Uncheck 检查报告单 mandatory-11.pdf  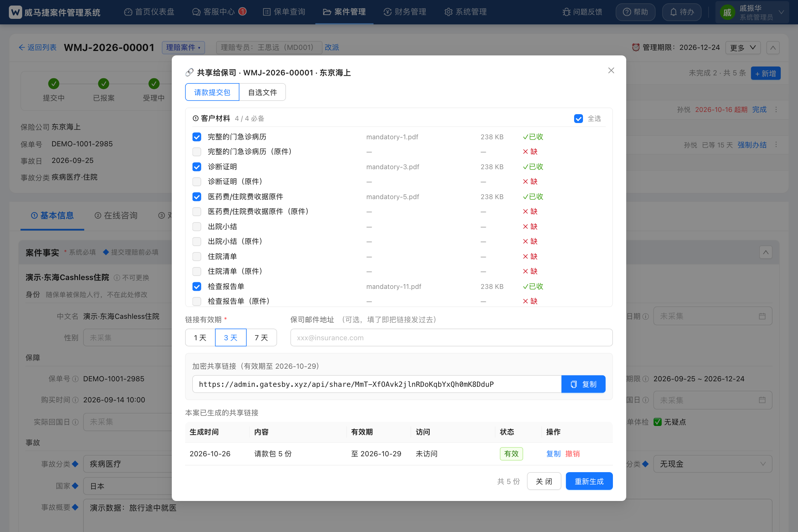point(197,287)
